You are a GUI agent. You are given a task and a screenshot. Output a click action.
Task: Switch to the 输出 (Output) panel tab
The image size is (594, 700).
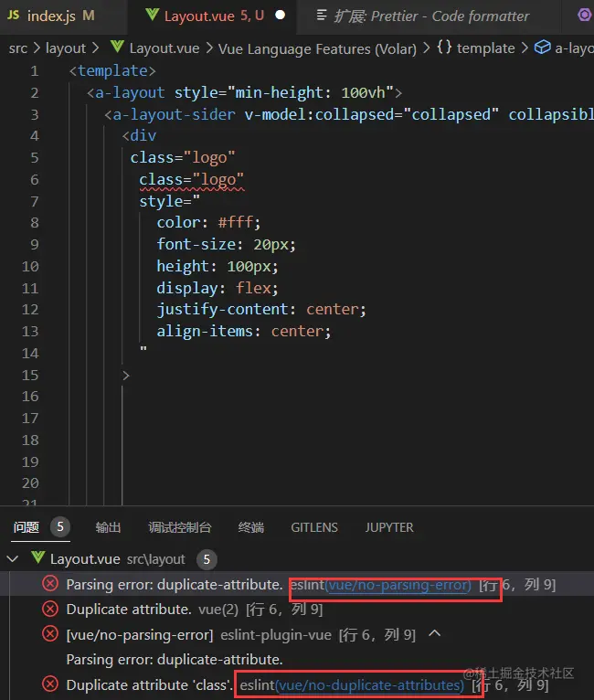(x=108, y=527)
